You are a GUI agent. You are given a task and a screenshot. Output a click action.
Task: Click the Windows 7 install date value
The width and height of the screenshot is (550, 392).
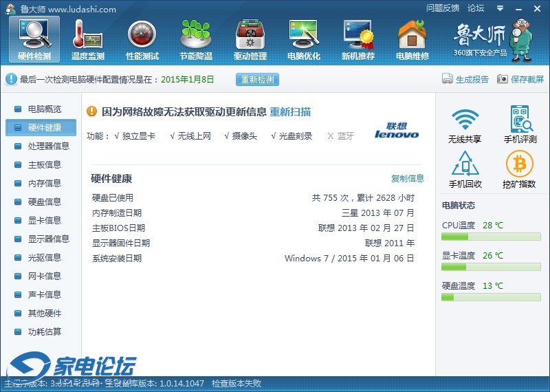[x=349, y=259]
